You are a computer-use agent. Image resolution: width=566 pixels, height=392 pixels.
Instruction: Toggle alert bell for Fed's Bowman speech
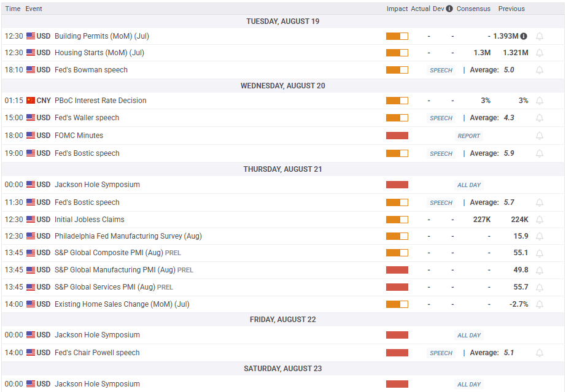[x=540, y=70]
